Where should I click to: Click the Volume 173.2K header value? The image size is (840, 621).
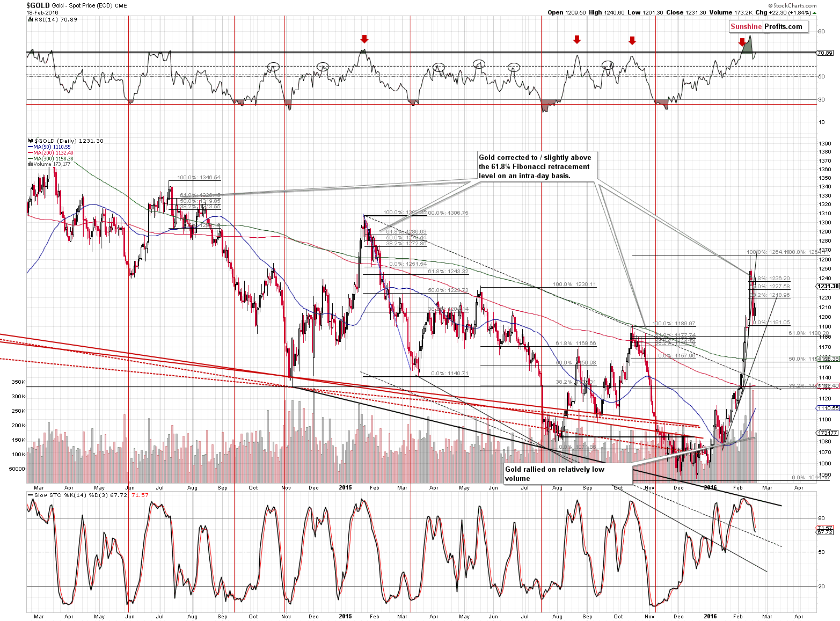[x=731, y=12]
